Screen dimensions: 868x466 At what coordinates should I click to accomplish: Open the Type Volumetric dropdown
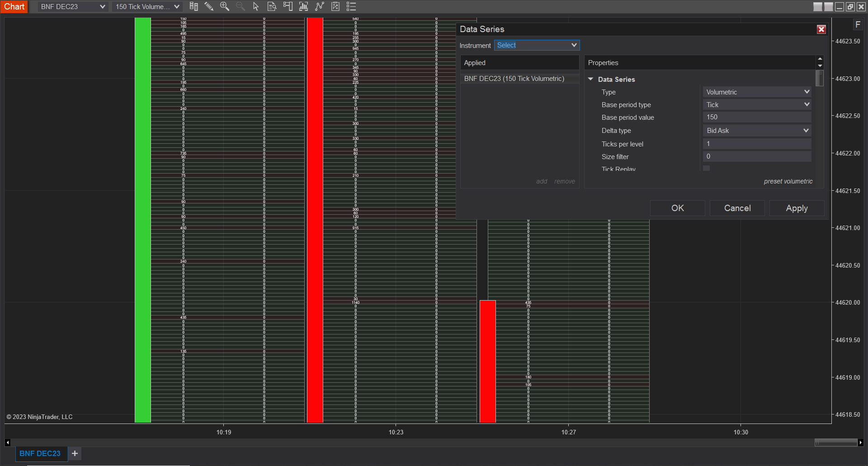click(x=757, y=92)
